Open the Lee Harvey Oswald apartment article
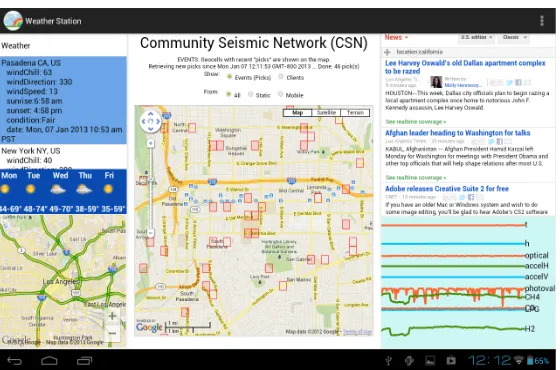 pyautogui.click(x=465, y=67)
